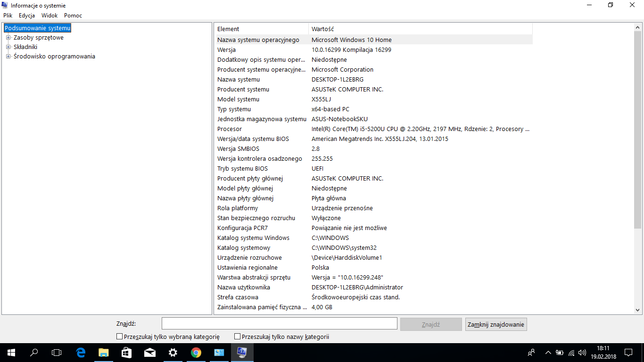Select Stan bezpiecznego rozruchu row

pos(374,218)
